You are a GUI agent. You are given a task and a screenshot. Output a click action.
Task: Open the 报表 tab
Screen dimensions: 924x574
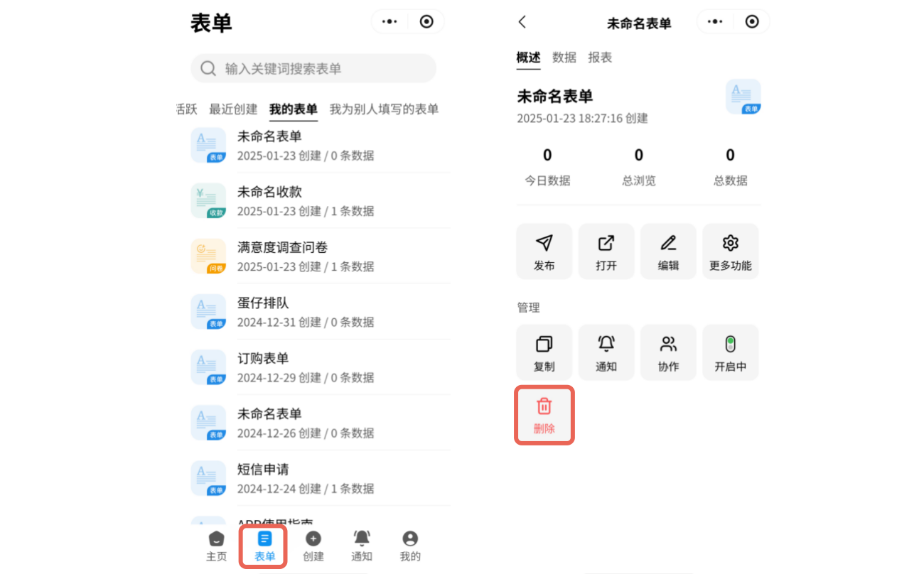pos(600,58)
